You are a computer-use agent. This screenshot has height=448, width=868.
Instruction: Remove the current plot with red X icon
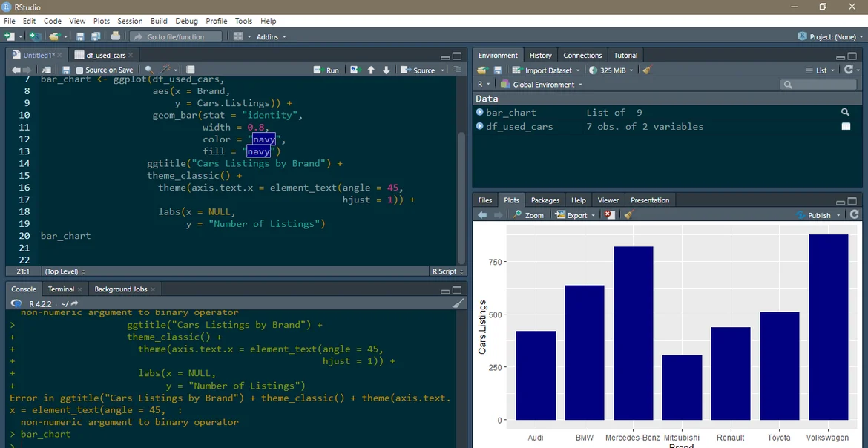(x=610, y=215)
